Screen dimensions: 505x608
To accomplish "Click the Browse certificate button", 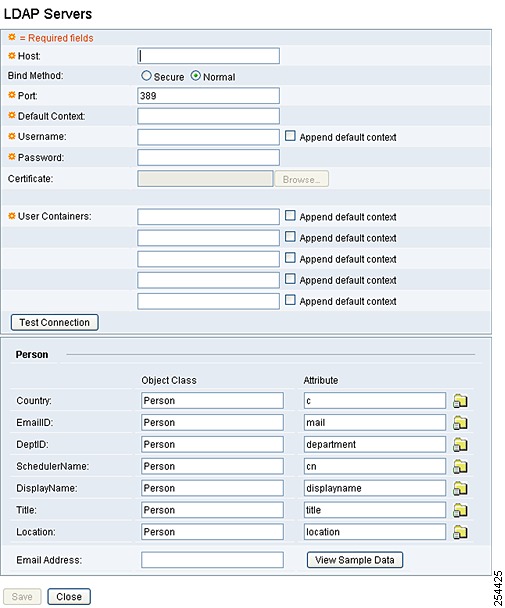I will [x=302, y=179].
